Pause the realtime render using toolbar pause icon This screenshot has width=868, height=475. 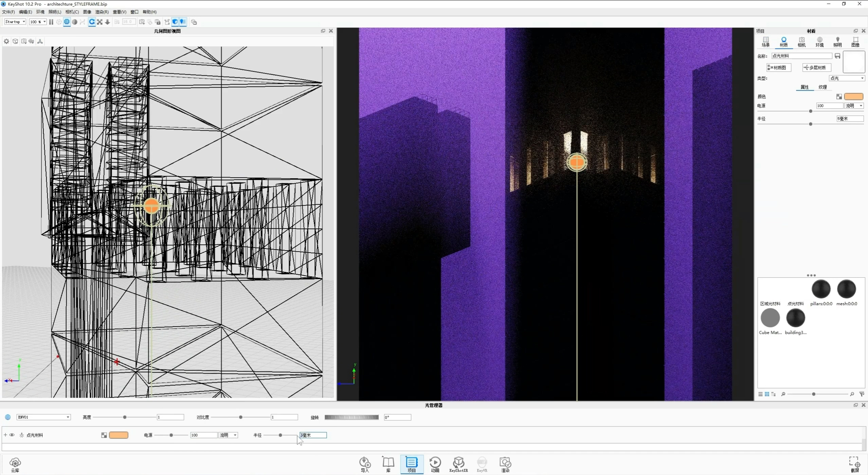(x=51, y=22)
